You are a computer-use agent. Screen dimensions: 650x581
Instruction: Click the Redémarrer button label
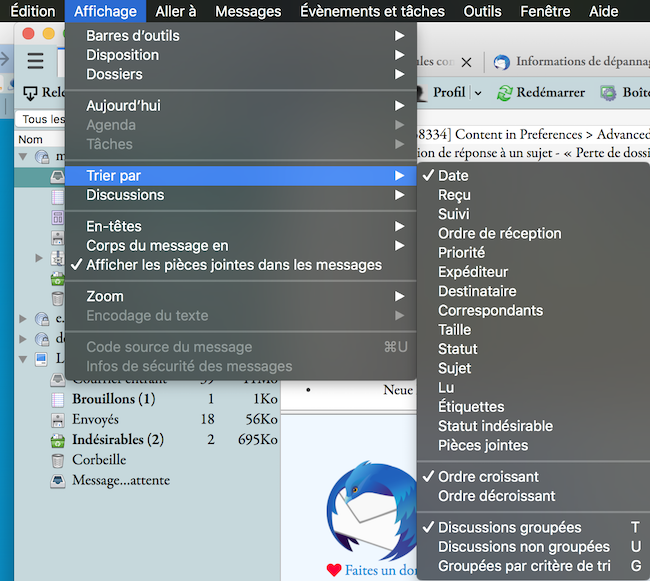[551, 93]
